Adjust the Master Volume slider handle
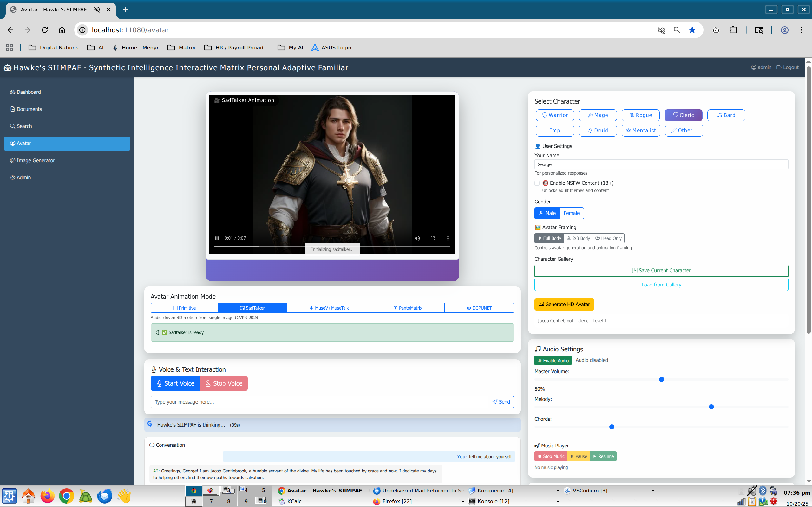The height and width of the screenshot is (507, 812). point(661,379)
